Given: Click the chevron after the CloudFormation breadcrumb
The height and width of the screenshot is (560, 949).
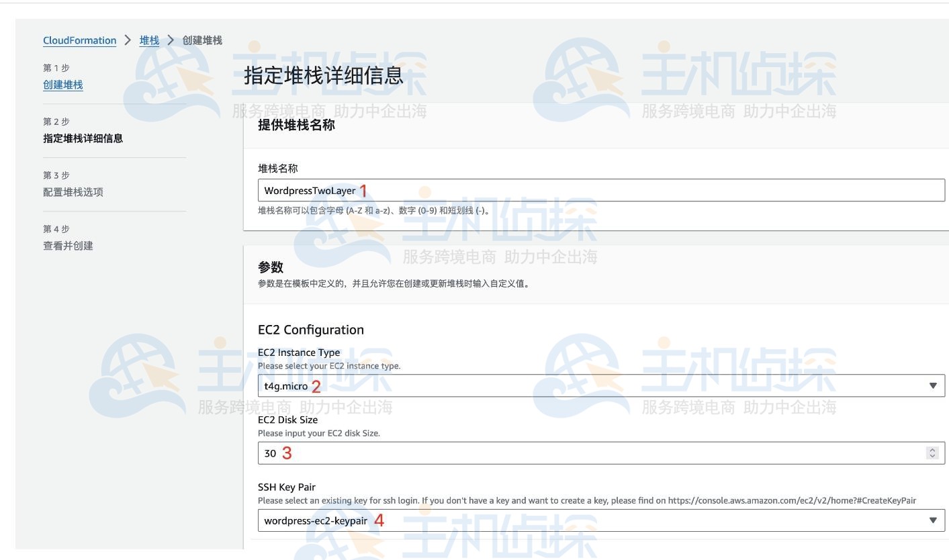Looking at the screenshot, I should pyautogui.click(x=128, y=40).
